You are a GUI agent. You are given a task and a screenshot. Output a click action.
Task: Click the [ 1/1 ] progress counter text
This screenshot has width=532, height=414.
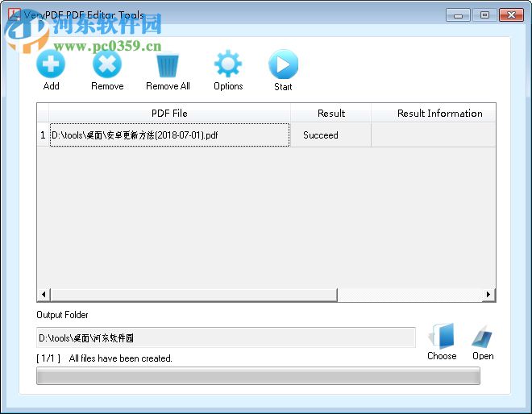(x=48, y=358)
